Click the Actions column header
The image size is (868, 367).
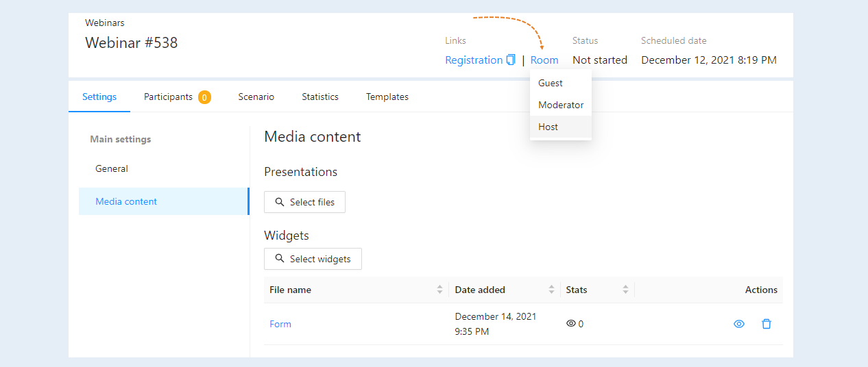tap(761, 290)
